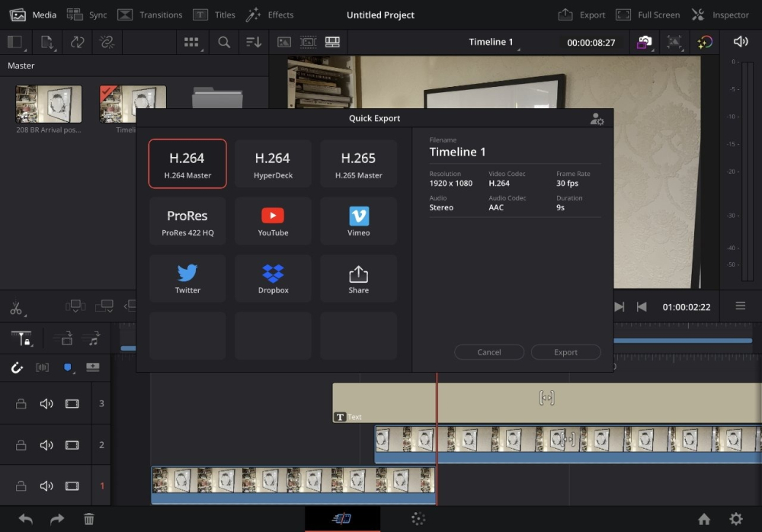Viewport: 762px width, 532px height.
Task: Open the timeline options hamburger menu
Action: click(x=740, y=306)
